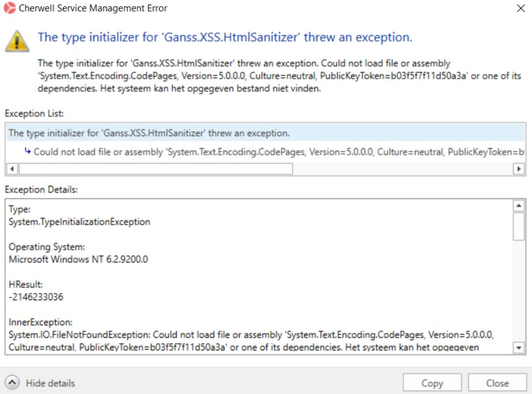Click the yellow warning triangle icon
532x394 pixels.
17,41
